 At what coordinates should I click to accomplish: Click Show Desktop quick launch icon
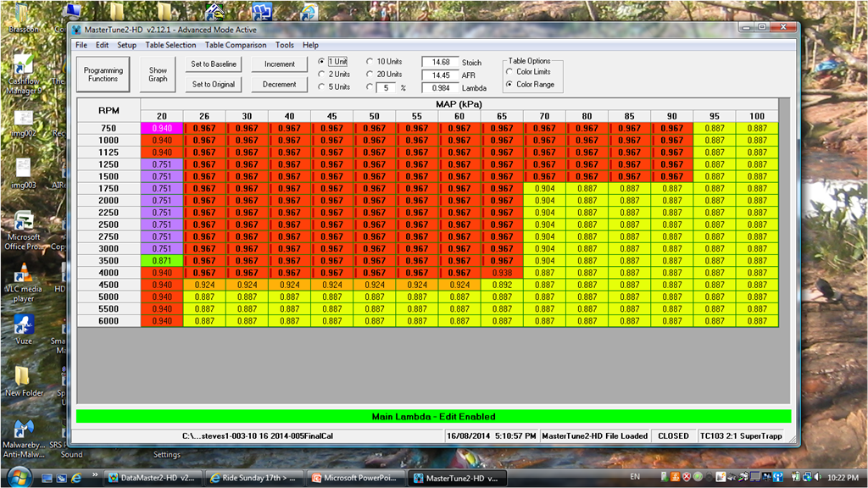tap(47, 478)
